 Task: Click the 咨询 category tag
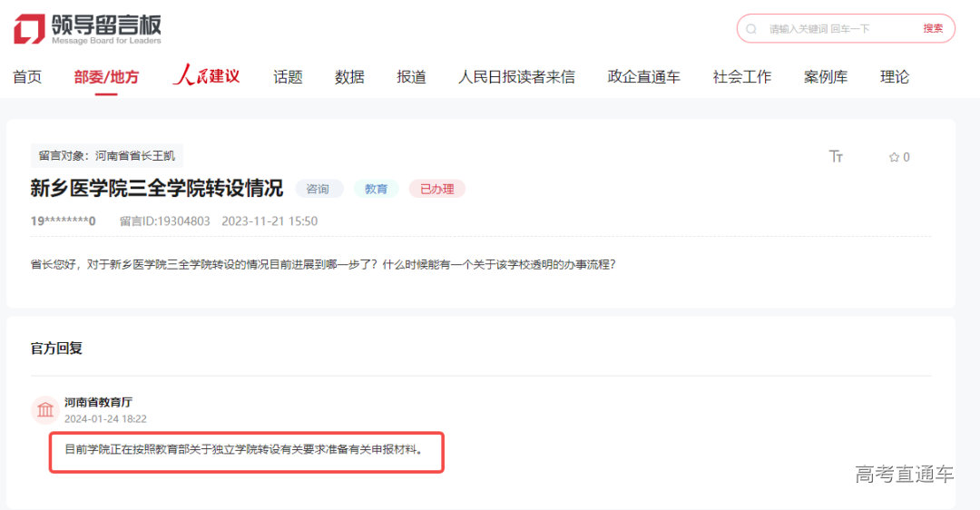pos(318,189)
